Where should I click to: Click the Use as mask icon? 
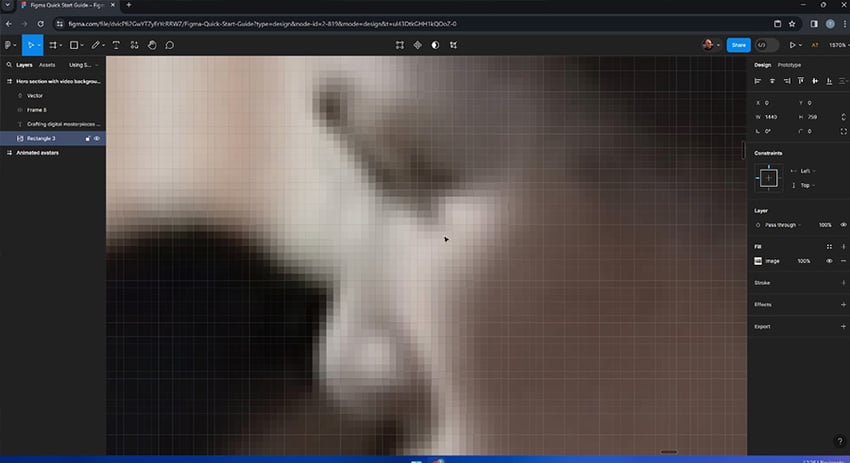coord(435,46)
